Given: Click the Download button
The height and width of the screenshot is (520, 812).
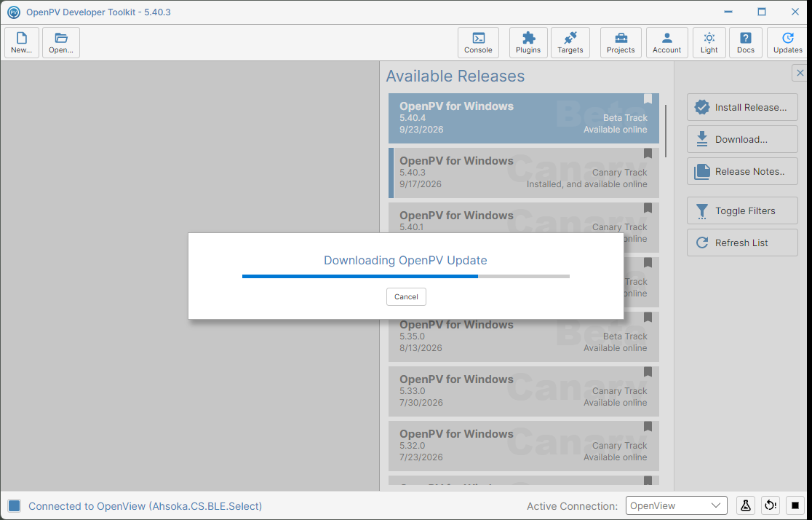Looking at the screenshot, I should 742,139.
